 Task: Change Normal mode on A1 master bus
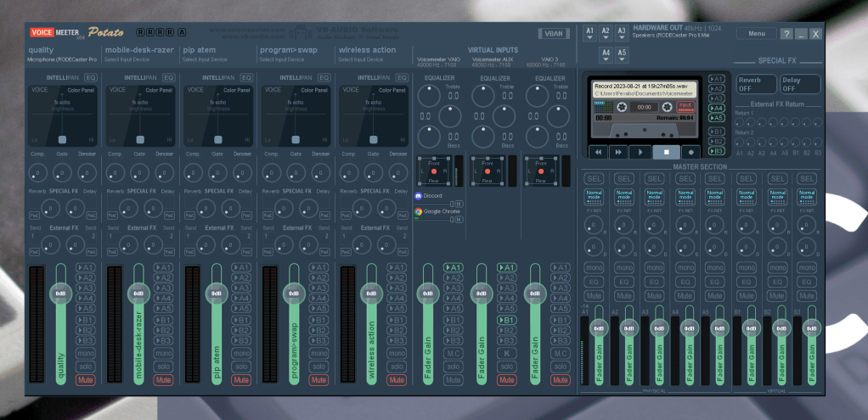click(594, 198)
